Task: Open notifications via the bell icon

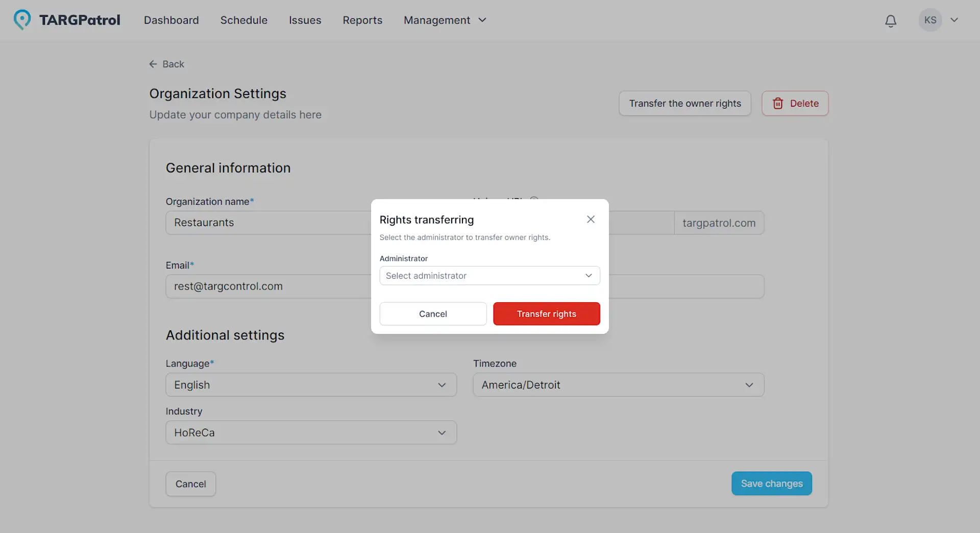Action: (x=891, y=20)
